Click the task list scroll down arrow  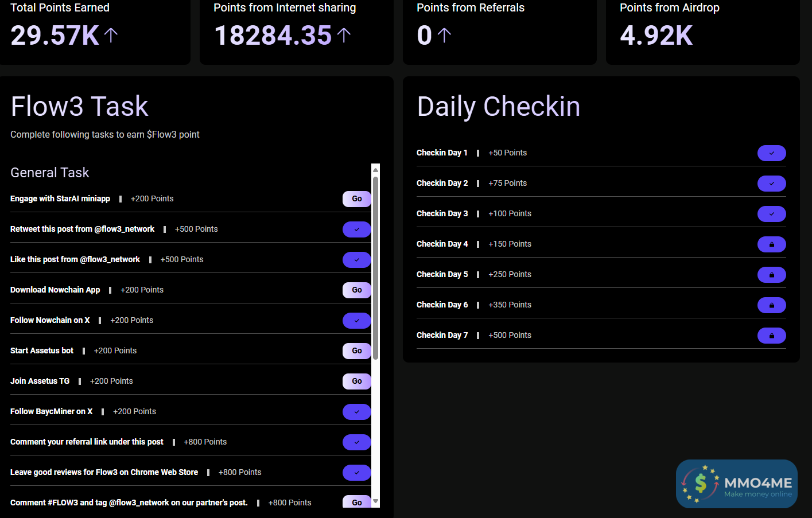pos(376,501)
